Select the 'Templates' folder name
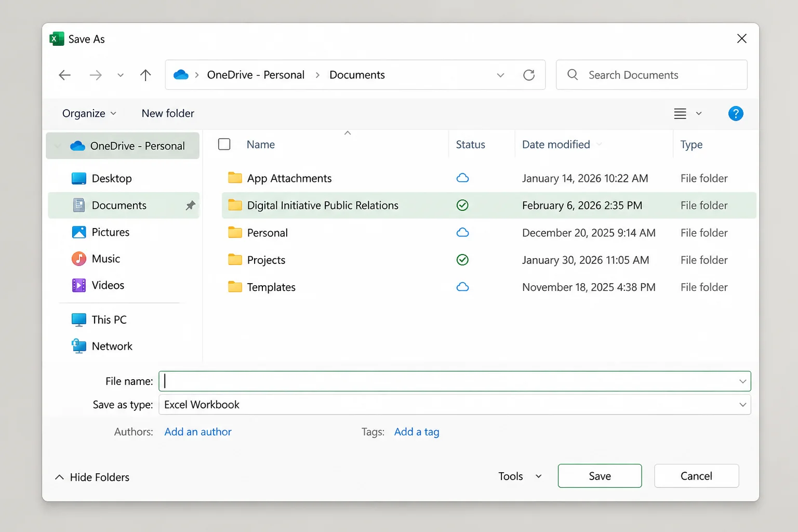Screen dimensions: 798x532 click(271, 287)
